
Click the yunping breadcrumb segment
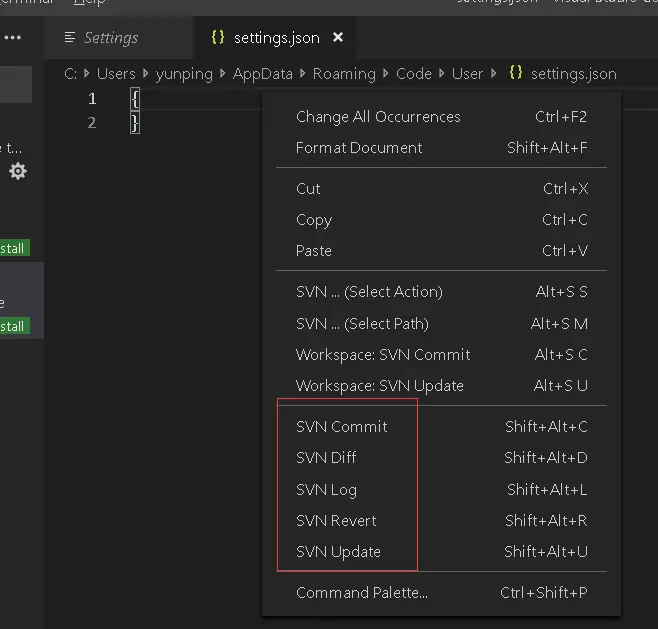tap(184, 74)
